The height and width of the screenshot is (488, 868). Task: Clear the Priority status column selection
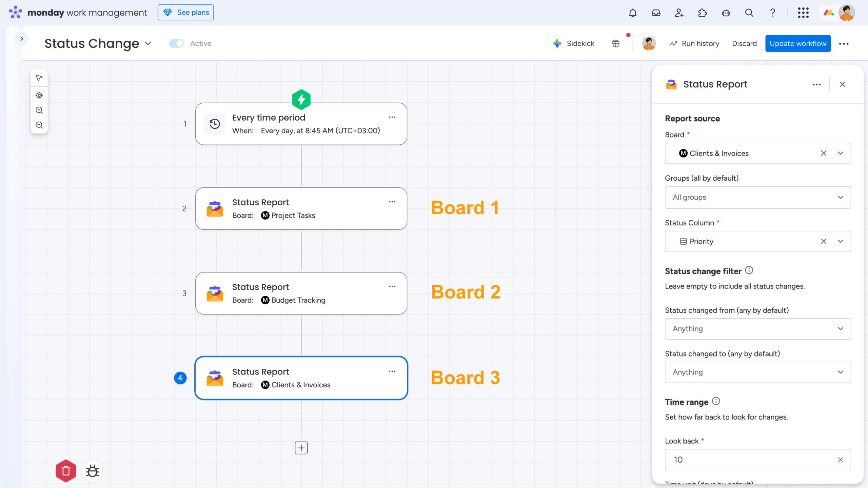[x=824, y=241]
